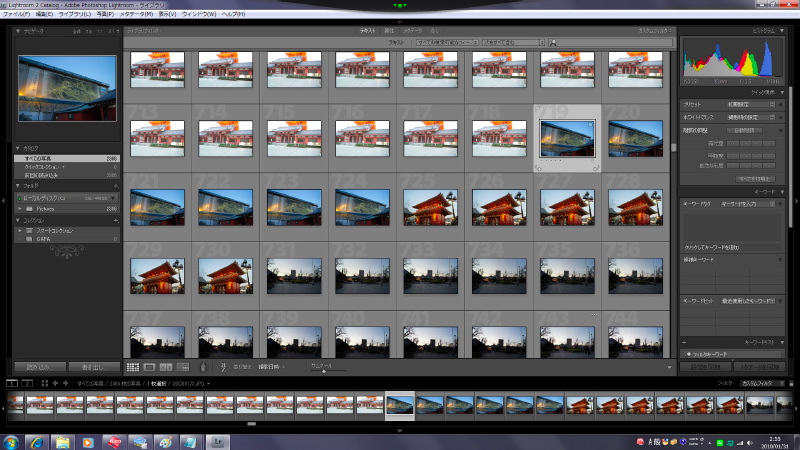The image size is (800, 450).
Task: Click the filmstrip go-forward arrow
Action: point(66,383)
